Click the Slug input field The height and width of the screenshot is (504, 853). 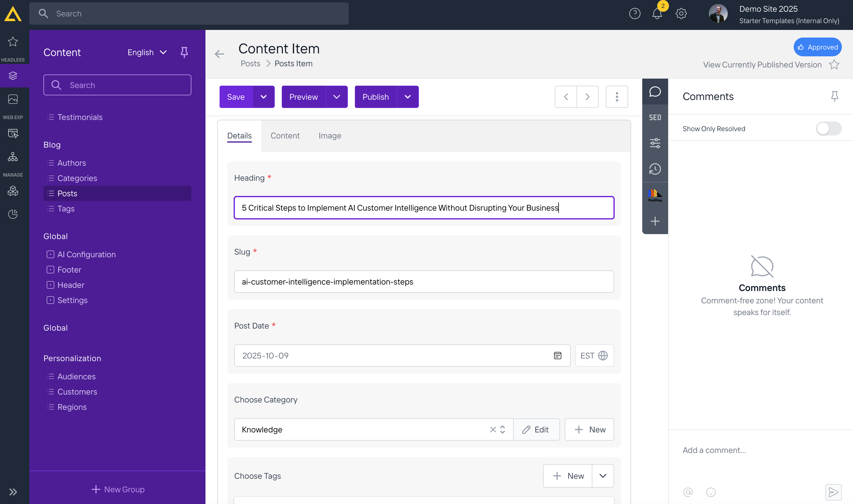tap(424, 282)
